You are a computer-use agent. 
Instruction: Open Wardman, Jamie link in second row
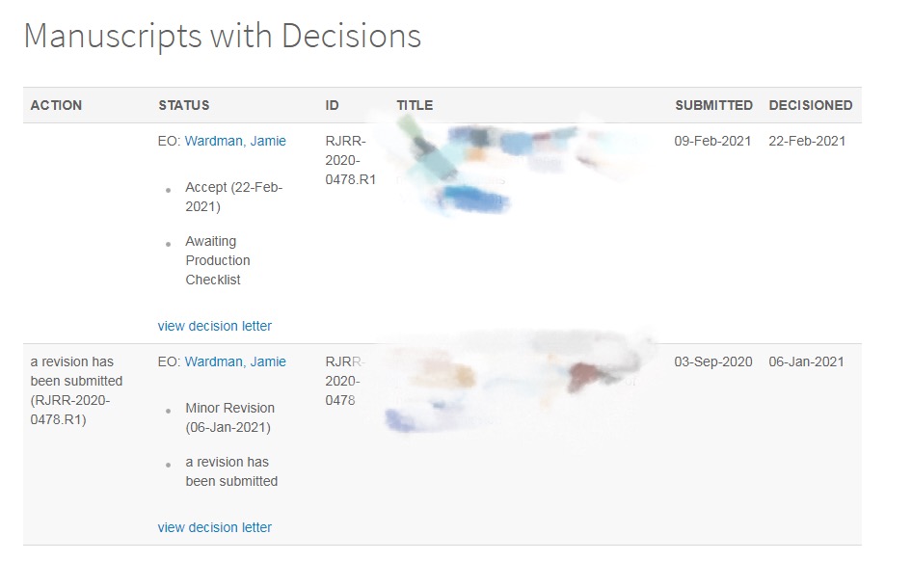coord(235,361)
